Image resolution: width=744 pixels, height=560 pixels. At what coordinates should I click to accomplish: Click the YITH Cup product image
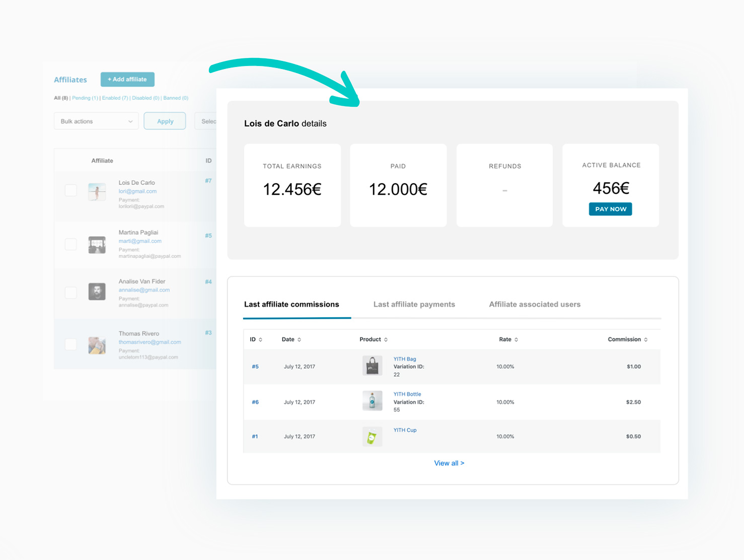[x=372, y=437]
